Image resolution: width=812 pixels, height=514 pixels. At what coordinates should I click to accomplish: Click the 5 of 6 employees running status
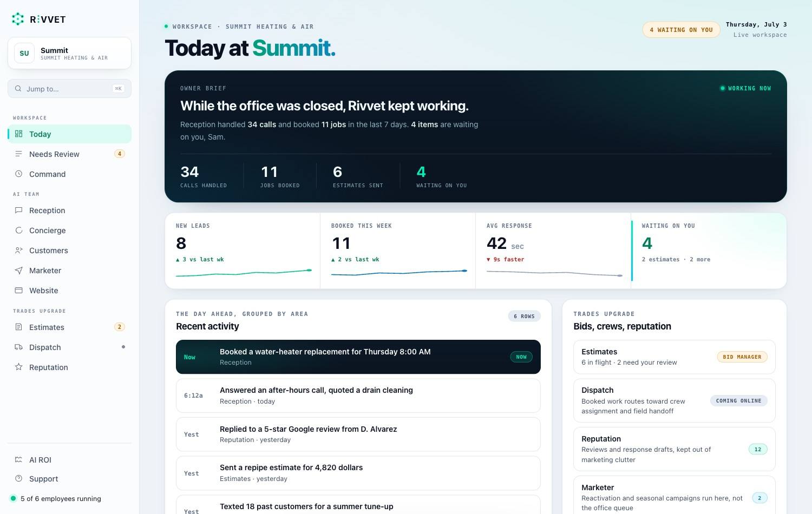pyautogui.click(x=56, y=498)
